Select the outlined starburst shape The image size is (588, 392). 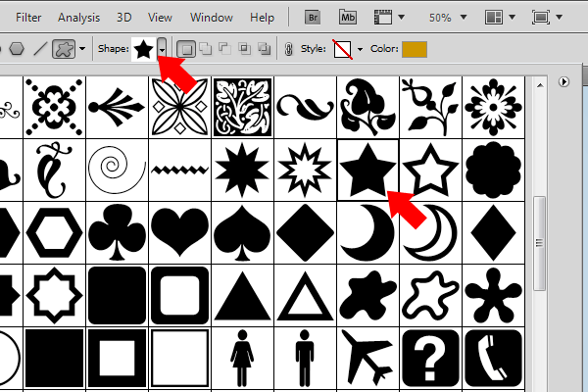[x=305, y=170]
